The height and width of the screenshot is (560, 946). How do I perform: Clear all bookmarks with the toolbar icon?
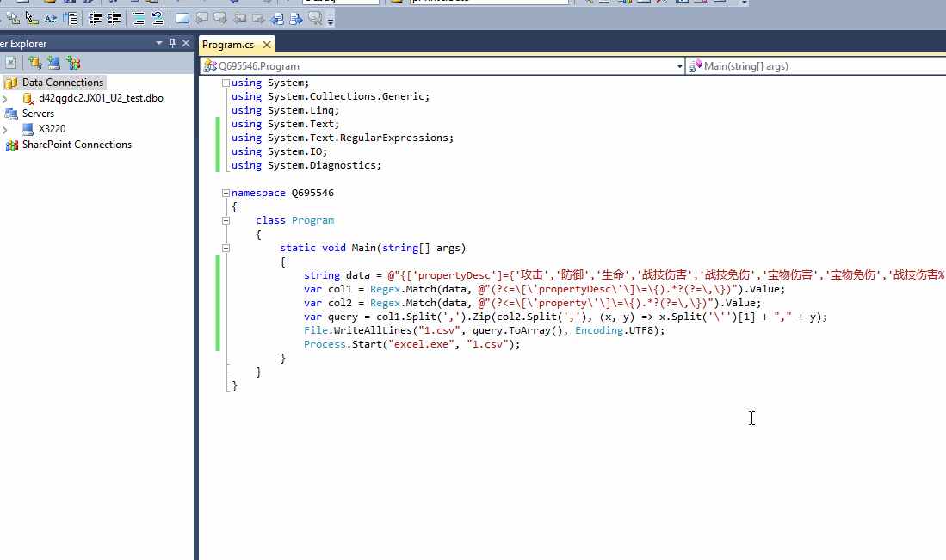click(315, 19)
